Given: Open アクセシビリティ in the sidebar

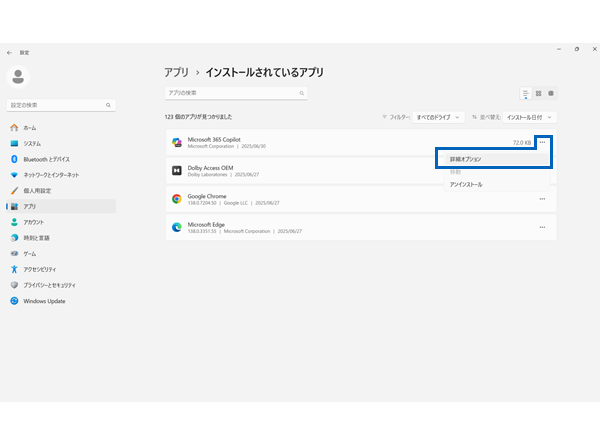Looking at the screenshot, I should tap(61, 269).
